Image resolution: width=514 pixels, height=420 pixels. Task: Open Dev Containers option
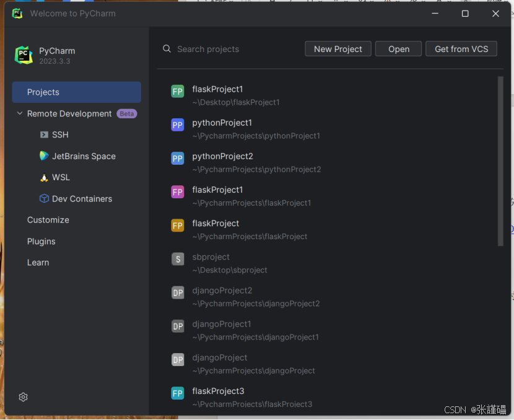pyautogui.click(x=82, y=199)
